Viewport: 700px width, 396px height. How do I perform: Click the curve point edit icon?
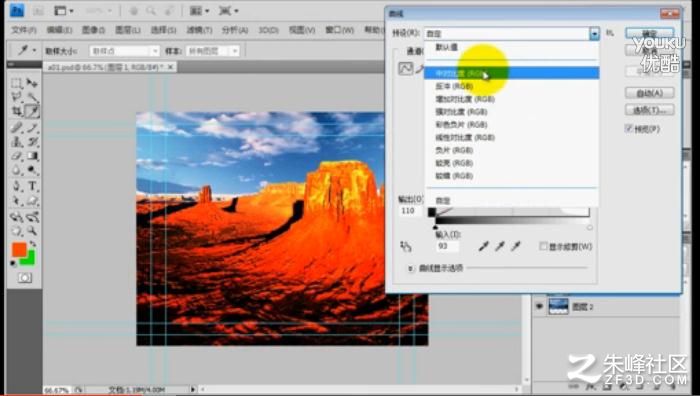point(405,68)
